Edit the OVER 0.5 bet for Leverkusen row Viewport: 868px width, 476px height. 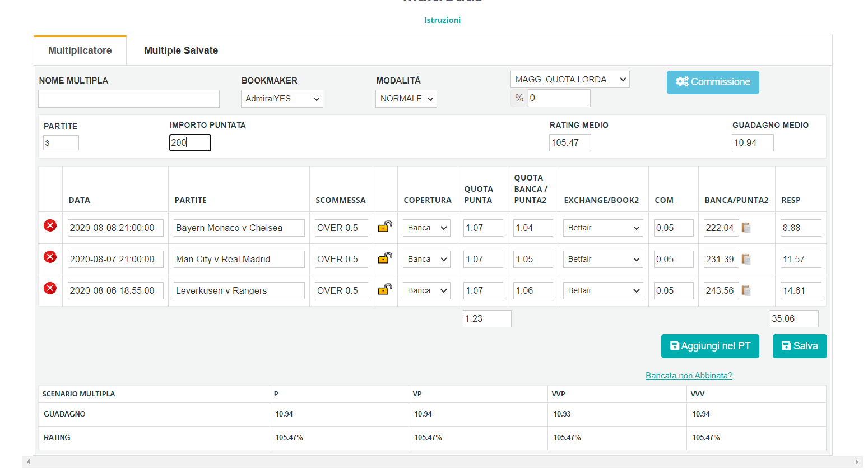coord(341,290)
